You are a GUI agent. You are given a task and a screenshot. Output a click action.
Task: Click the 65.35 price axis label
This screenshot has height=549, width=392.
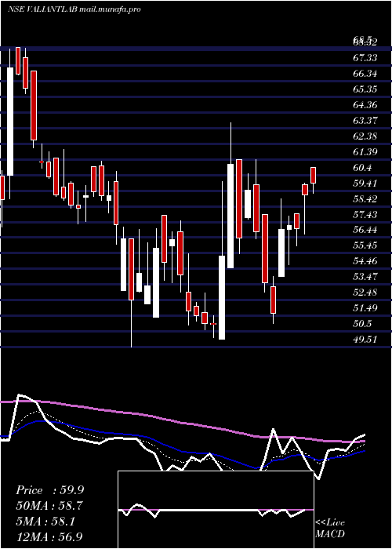point(365,89)
